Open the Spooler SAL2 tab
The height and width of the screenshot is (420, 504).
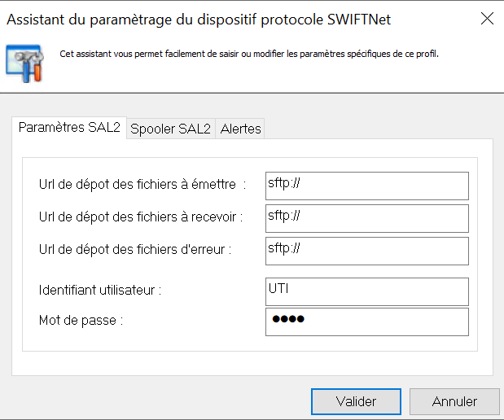[x=171, y=129]
